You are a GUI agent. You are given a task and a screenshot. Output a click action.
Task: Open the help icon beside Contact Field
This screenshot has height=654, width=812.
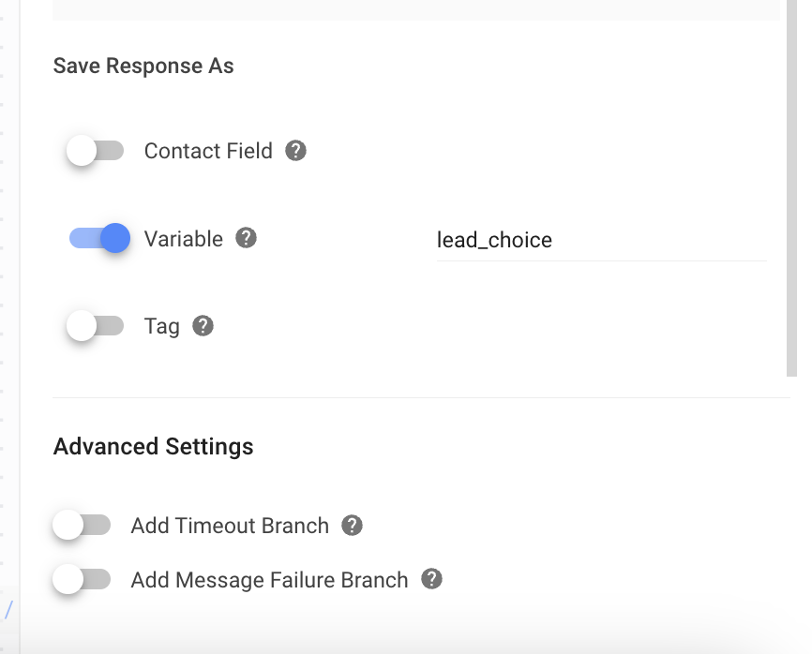tap(296, 151)
